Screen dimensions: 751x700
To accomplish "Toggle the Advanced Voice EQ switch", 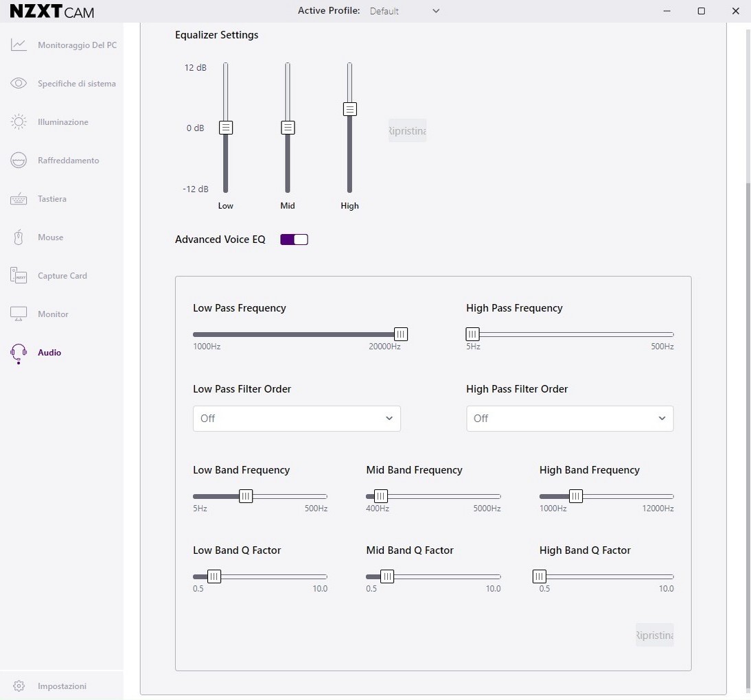I will point(294,240).
